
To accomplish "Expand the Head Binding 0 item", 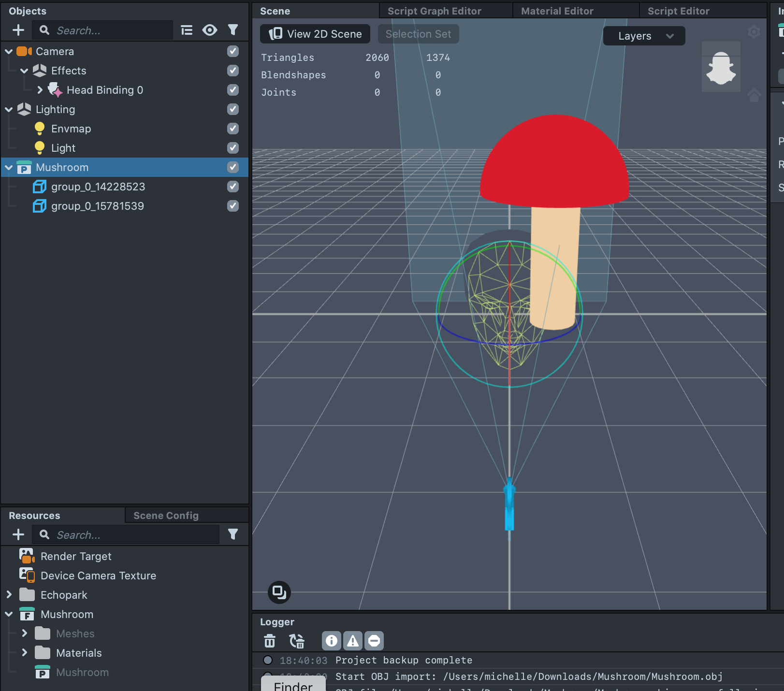I will pyautogui.click(x=40, y=90).
